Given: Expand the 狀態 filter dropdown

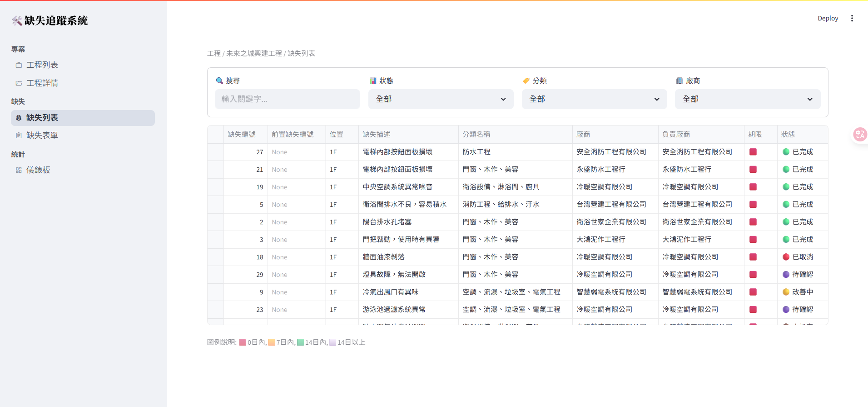Looking at the screenshot, I should click(441, 99).
